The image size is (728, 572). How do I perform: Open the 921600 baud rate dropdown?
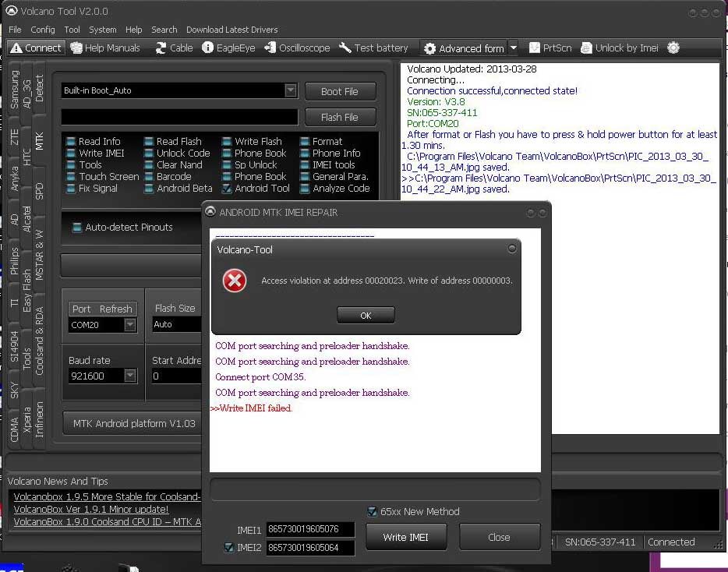(130, 376)
